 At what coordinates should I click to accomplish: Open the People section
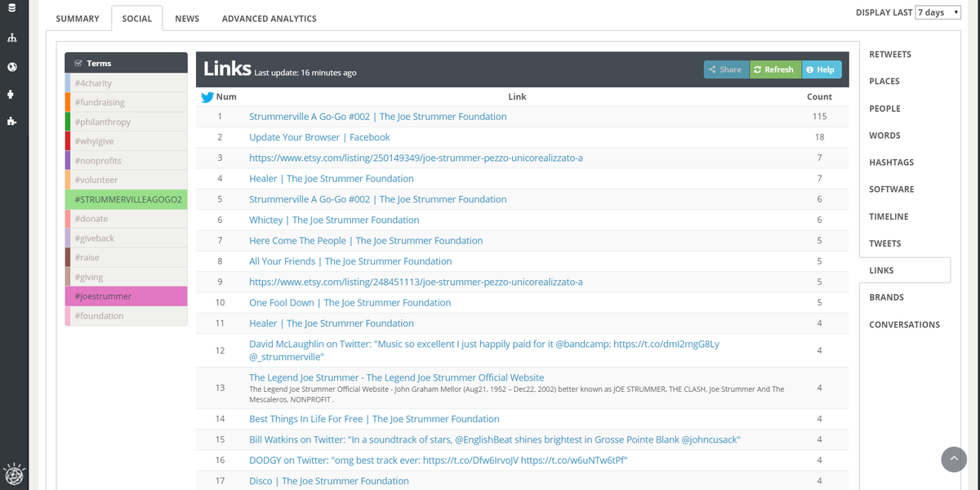pyautogui.click(x=885, y=109)
